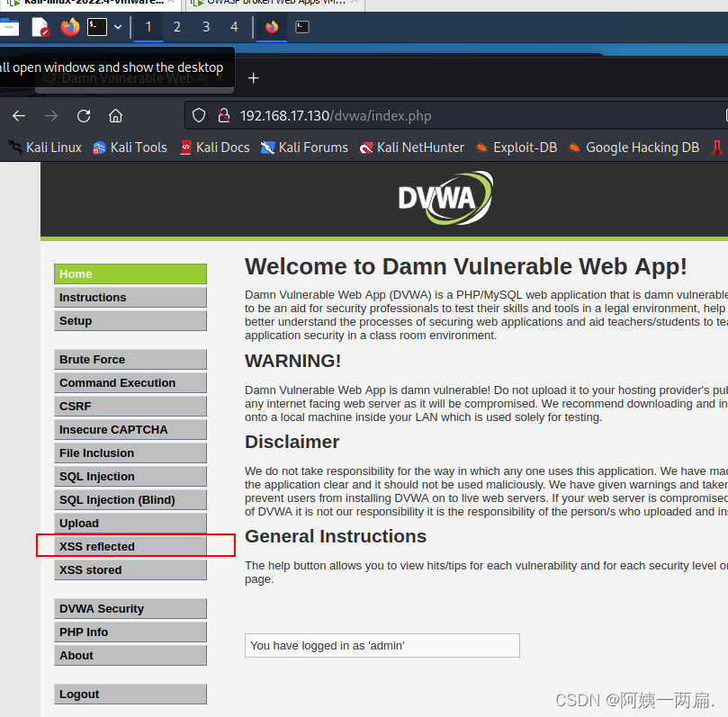The image size is (728, 717).
Task: Open the Kali Linux bookmark
Action: coord(45,148)
